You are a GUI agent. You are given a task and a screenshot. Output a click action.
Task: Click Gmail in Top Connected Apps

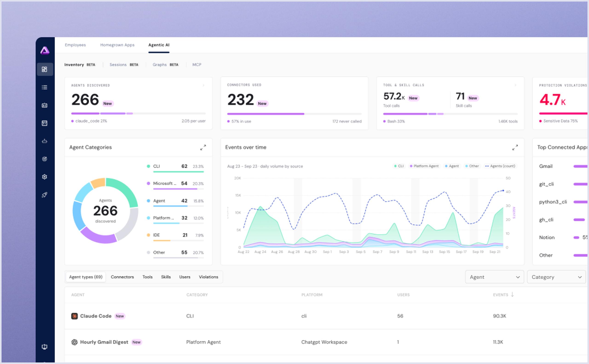point(546,166)
